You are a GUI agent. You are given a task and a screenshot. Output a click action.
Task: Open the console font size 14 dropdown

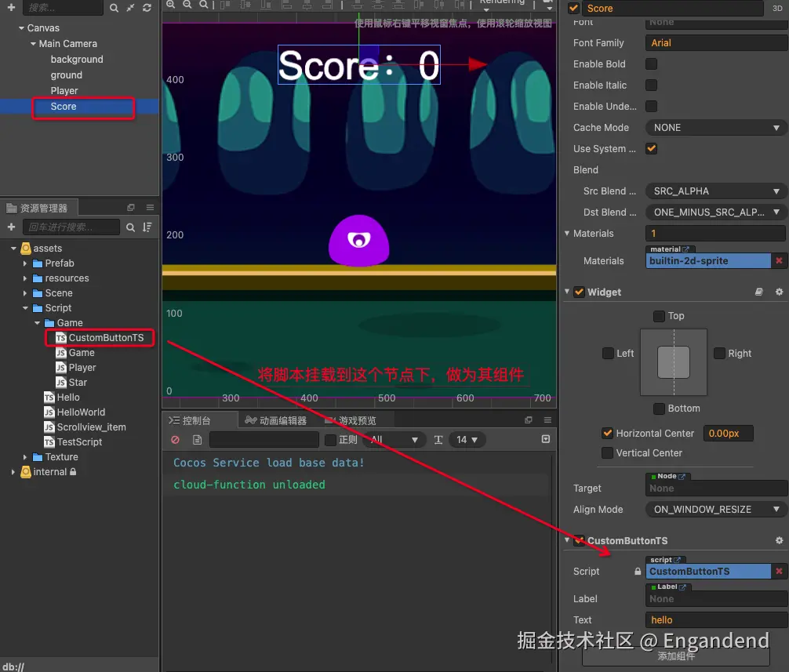[467, 440]
